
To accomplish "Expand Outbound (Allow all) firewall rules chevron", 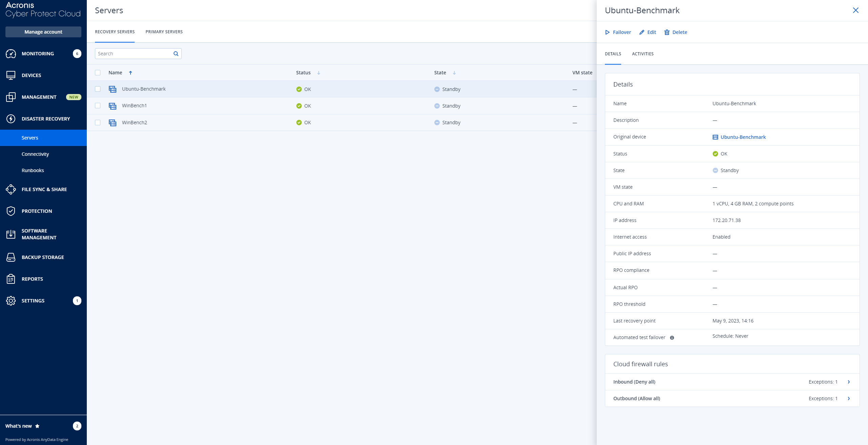I will 849,398.
